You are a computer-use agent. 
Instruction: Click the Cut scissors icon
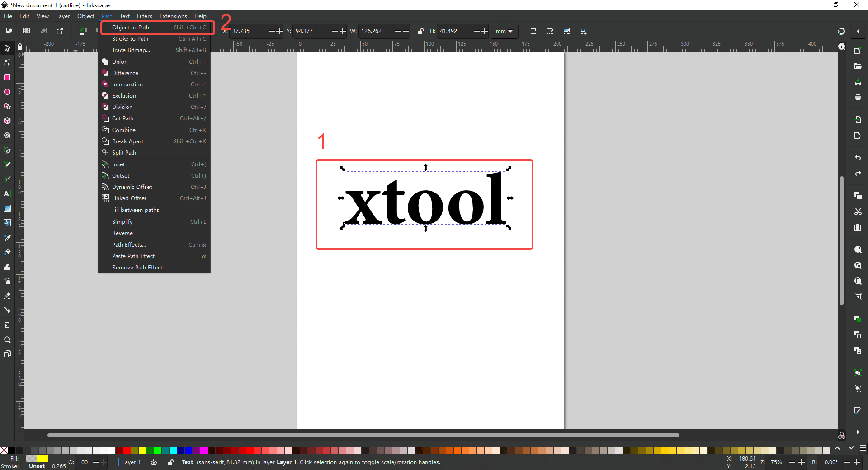pyautogui.click(x=858, y=211)
